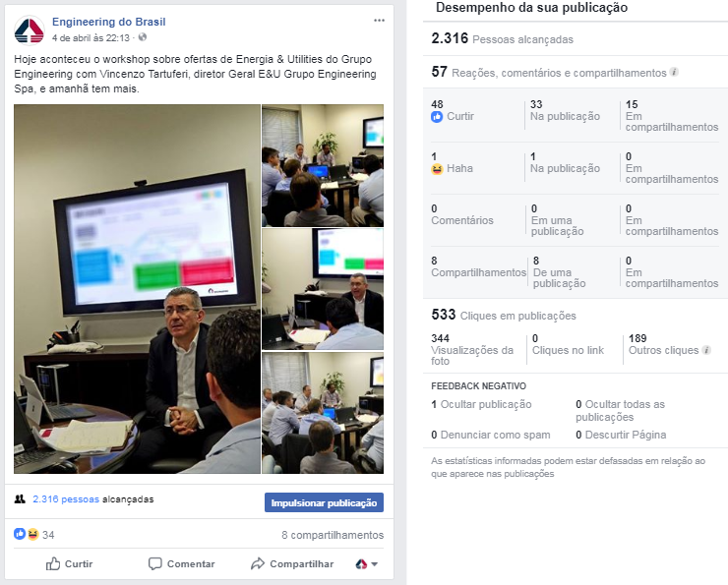The width and height of the screenshot is (728, 585).
Task: Click the globe public-privacy icon
Action: 143,37
